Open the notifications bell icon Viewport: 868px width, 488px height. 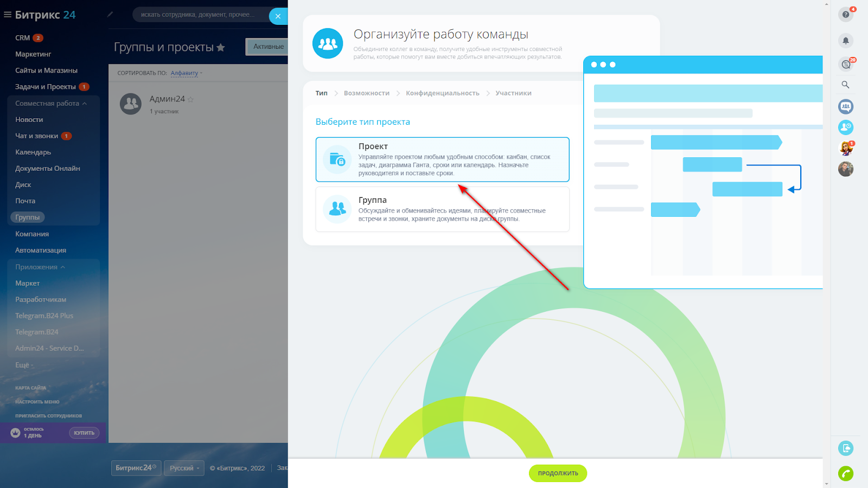846,41
